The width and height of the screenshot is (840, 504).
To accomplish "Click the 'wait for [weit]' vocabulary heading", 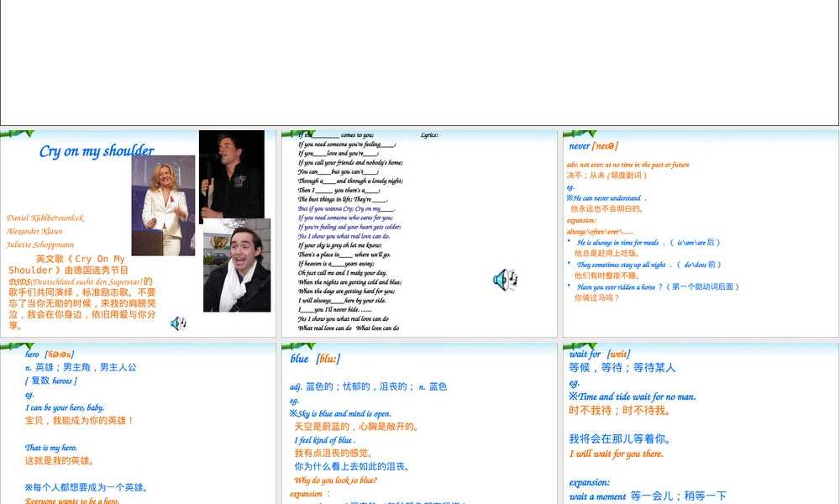I will pyautogui.click(x=600, y=354).
